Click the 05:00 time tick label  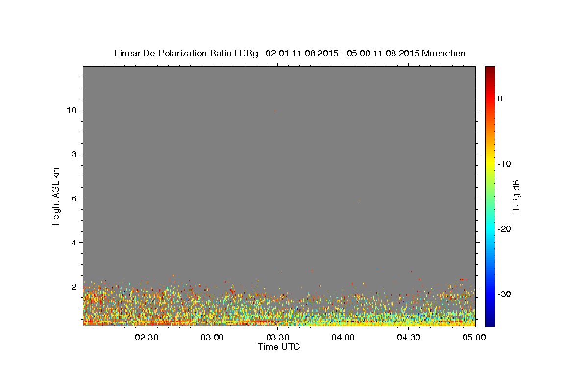click(x=474, y=337)
